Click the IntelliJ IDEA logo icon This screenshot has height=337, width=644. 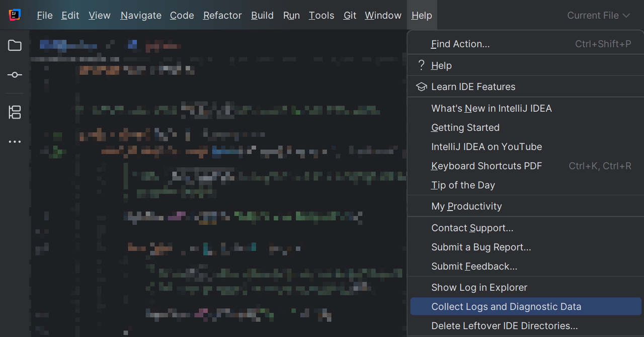tap(15, 15)
